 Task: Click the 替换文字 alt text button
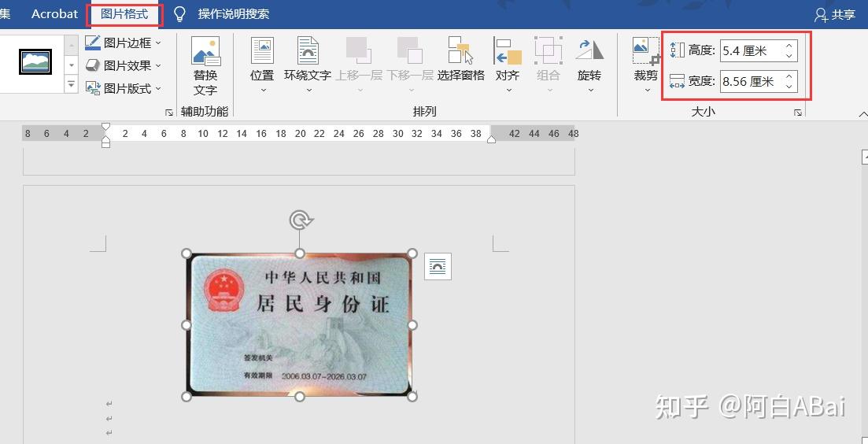pos(205,66)
